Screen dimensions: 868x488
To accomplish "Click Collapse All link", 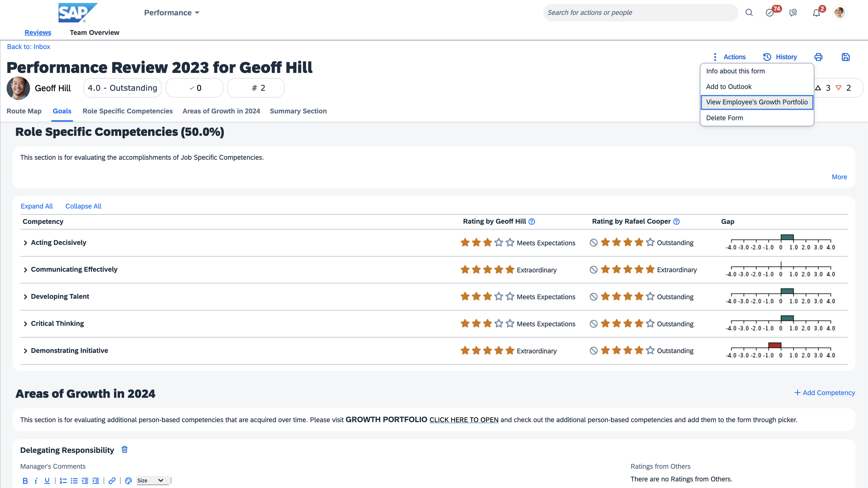I will point(83,206).
